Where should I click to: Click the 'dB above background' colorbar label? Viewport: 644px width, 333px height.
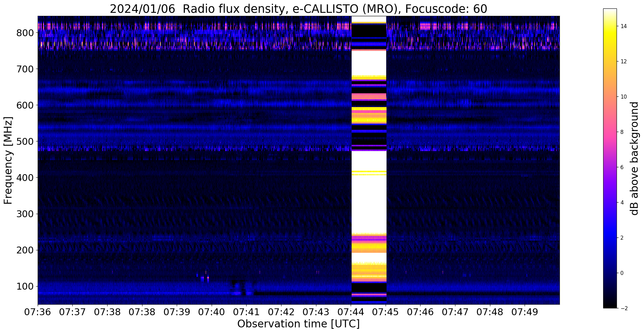[x=634, y=158]
